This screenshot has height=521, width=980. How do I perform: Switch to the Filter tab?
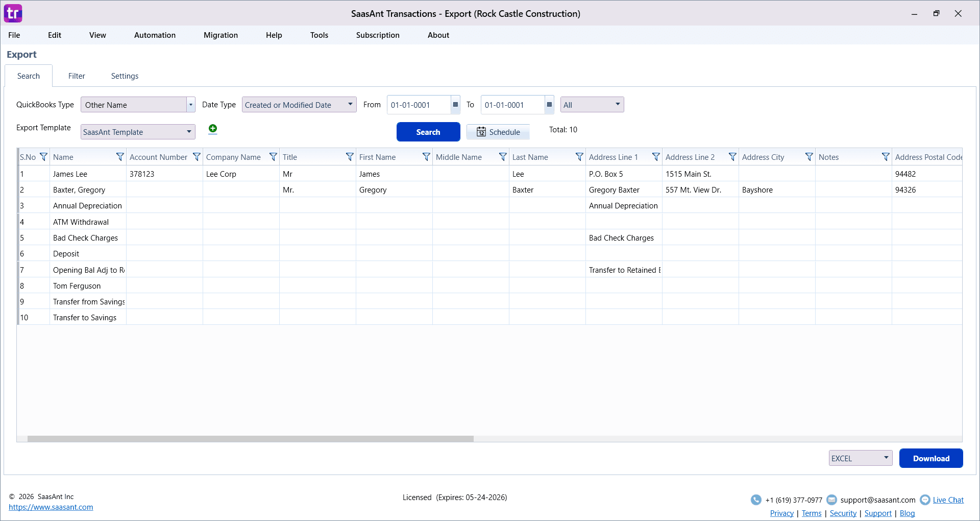[77, 76]
